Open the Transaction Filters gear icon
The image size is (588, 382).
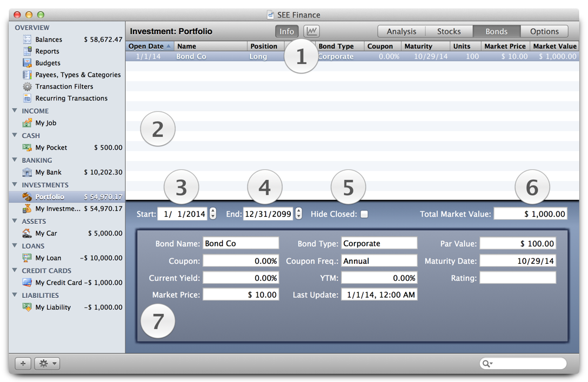pos(27,86)
